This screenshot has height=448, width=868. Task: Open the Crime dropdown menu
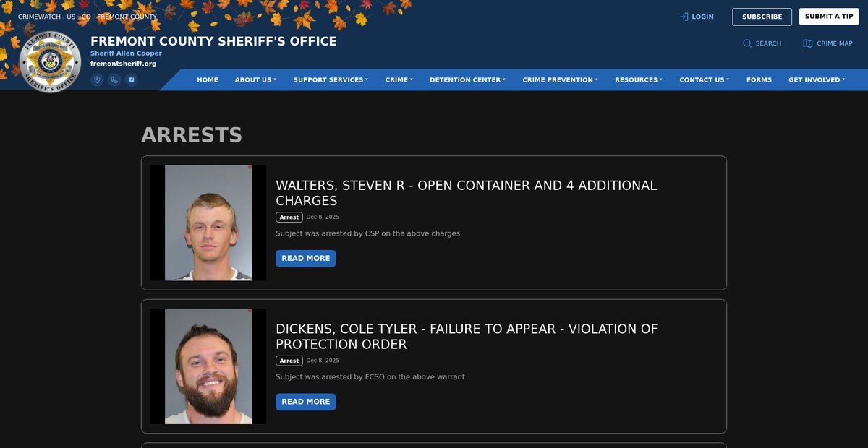[x=399, y=79]
